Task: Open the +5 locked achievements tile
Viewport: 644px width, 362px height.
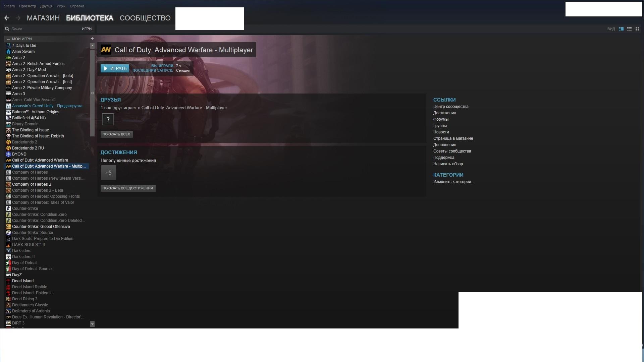Action: [x=108, y=173]
